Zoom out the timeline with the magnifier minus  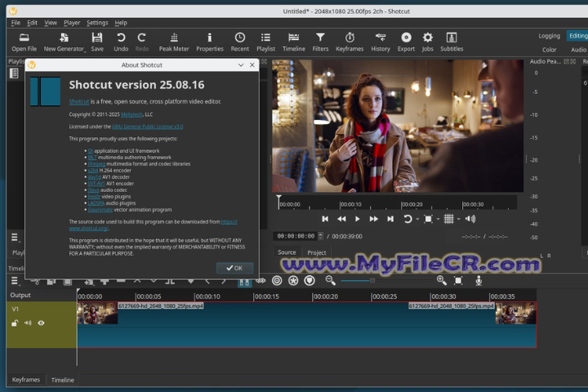pos(330,280)
